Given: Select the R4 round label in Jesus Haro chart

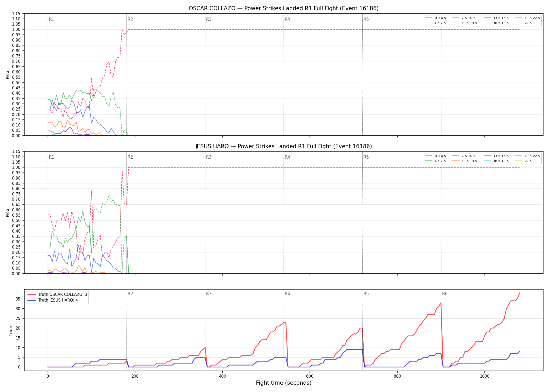Looking at the screenshot, I should click(287, 157).
